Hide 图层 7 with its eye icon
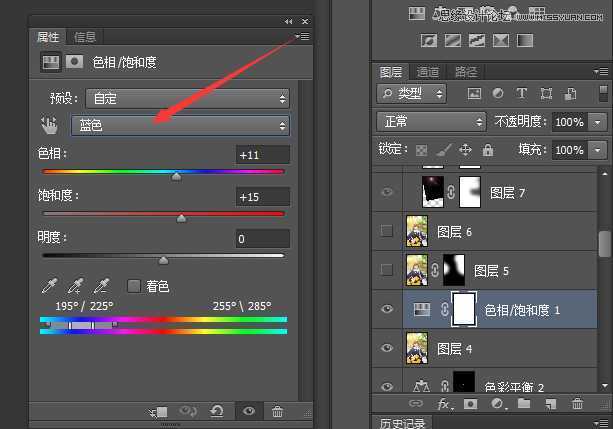This screenshot has height=429, width=613. click(x=387, y=192)
